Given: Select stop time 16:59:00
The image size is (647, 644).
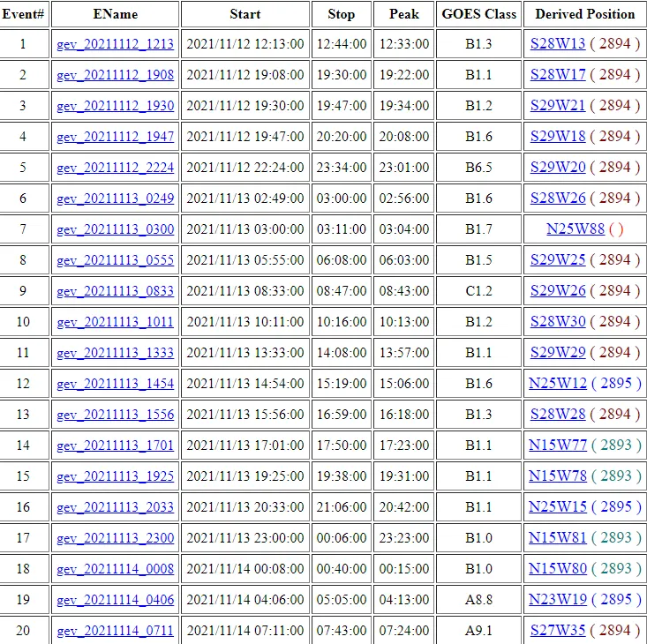Looking at the screenshot, I should 342,415.
